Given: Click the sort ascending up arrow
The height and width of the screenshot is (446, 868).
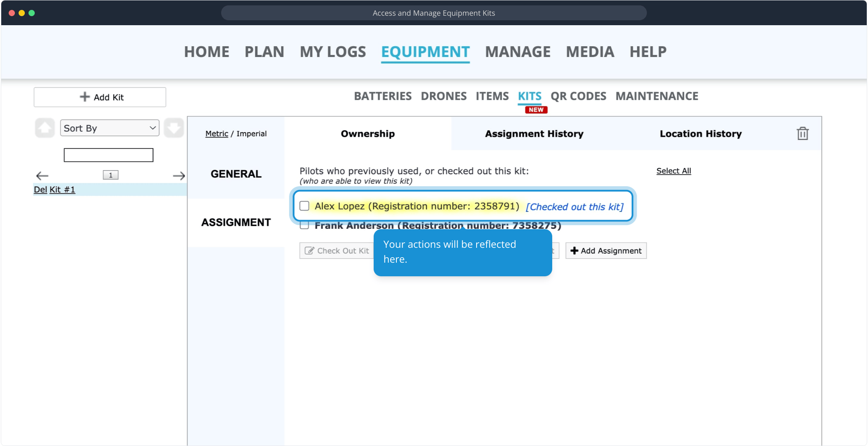Looking at the screenshot, I should point(45,128).
